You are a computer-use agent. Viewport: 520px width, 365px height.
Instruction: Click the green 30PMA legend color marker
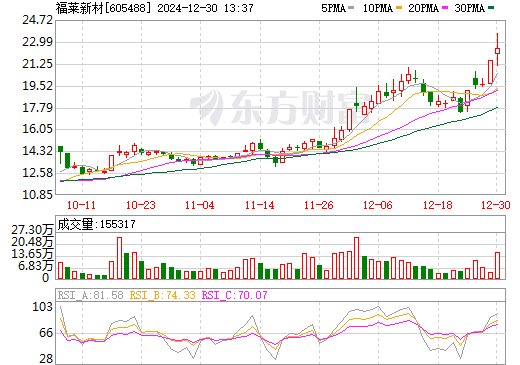click(491, 8)
